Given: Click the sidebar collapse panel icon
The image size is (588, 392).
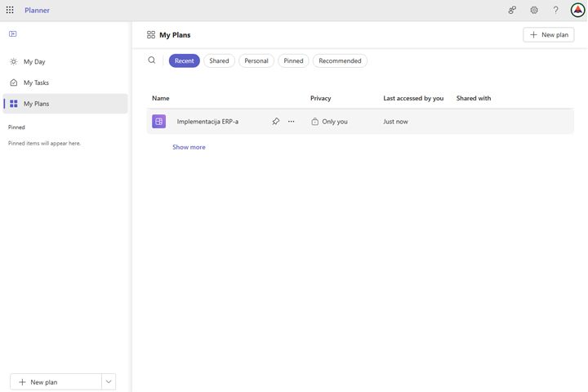Looking at the screenshot, I should coord(13,34).
